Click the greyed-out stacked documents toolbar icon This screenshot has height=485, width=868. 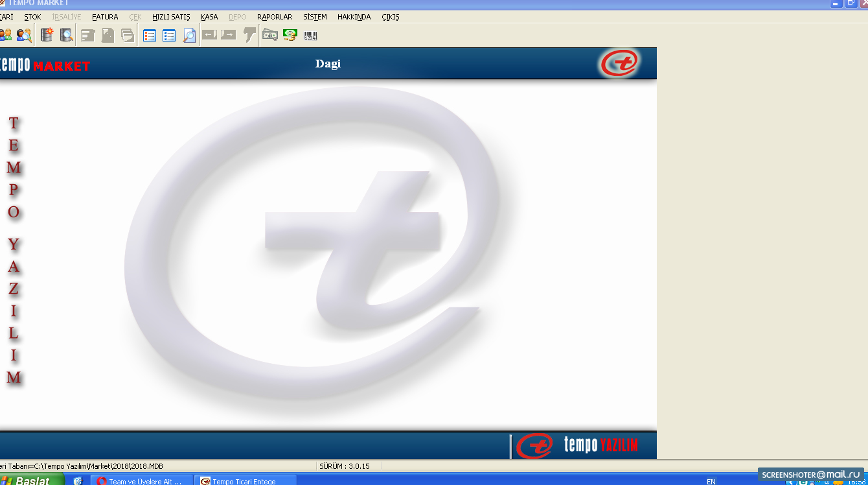point(128,35)
